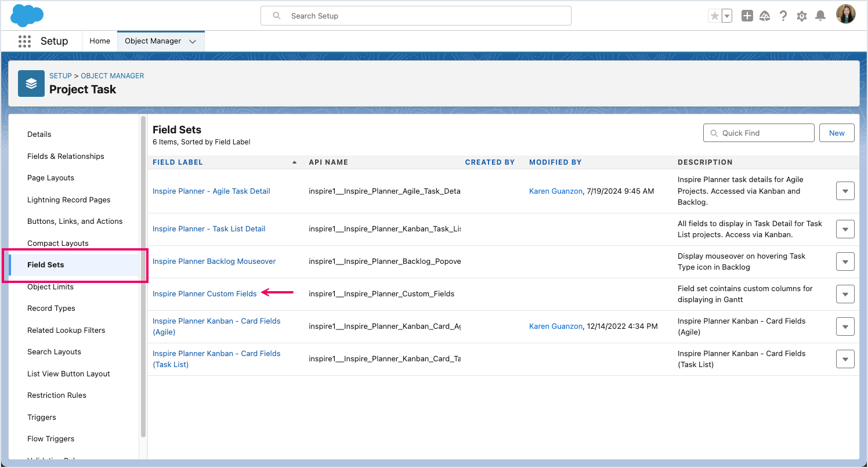Image resolution: width=868 pixels, height=468 pixels.
Task: Open Inspire Planner - Task List Detail
Action: [x=209, y=228]
